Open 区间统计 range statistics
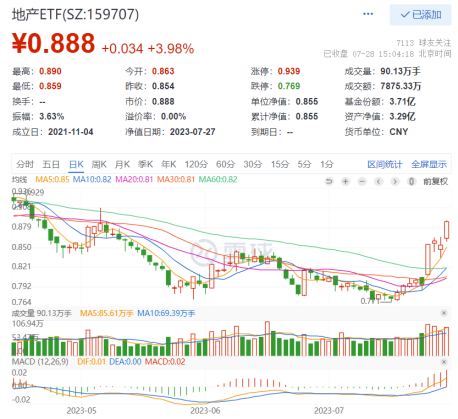The width and height of the screenshot is (458, 419). point(385,164)
